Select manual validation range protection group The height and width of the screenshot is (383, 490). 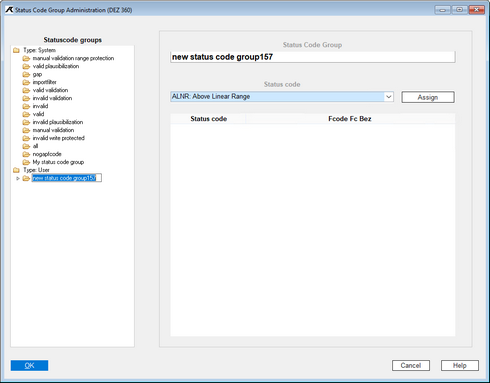[x=73, y=58]
